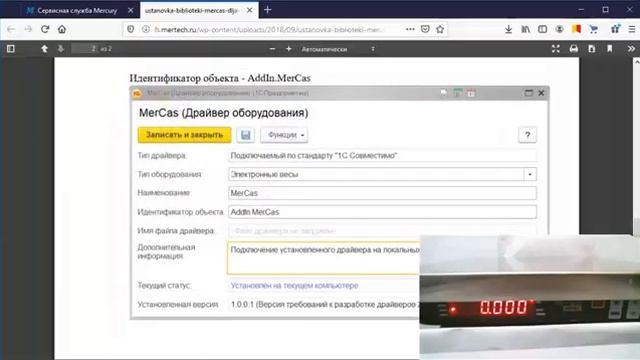Select ustanovka-biblioteki-mercas tab

click(192, 11)
